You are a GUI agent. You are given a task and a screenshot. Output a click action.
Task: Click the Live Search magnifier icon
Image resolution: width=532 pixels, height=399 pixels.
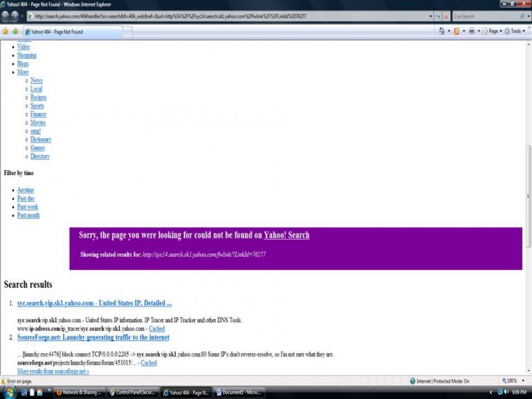522,16
